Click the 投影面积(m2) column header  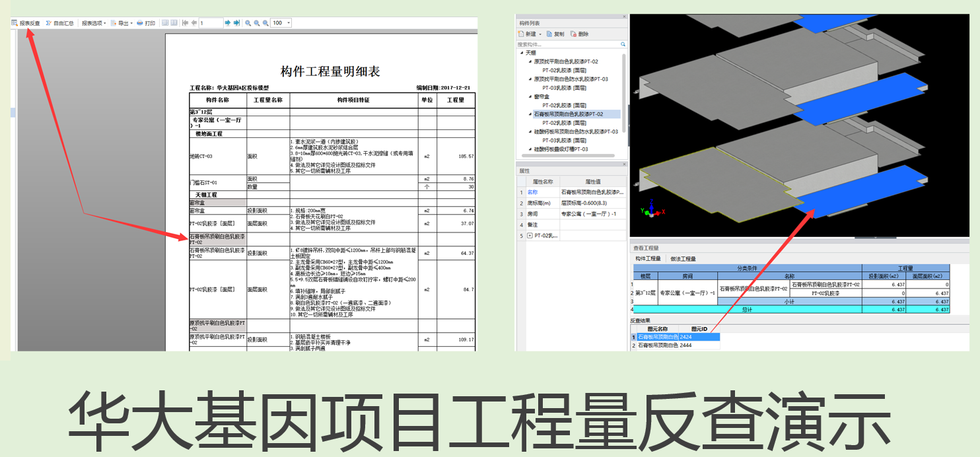(x=884, y=277)
